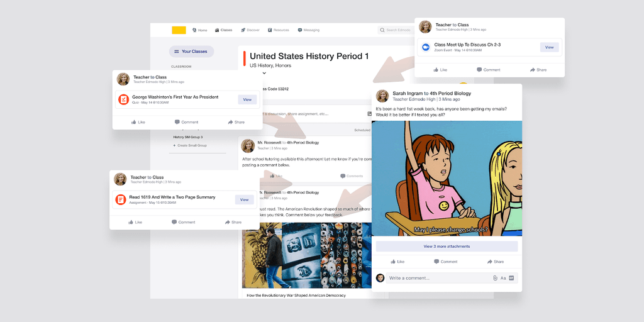Screen dimensions: 644x322
Task: Open the Your Classes sidebar button
Action: [x=191, y=52]
